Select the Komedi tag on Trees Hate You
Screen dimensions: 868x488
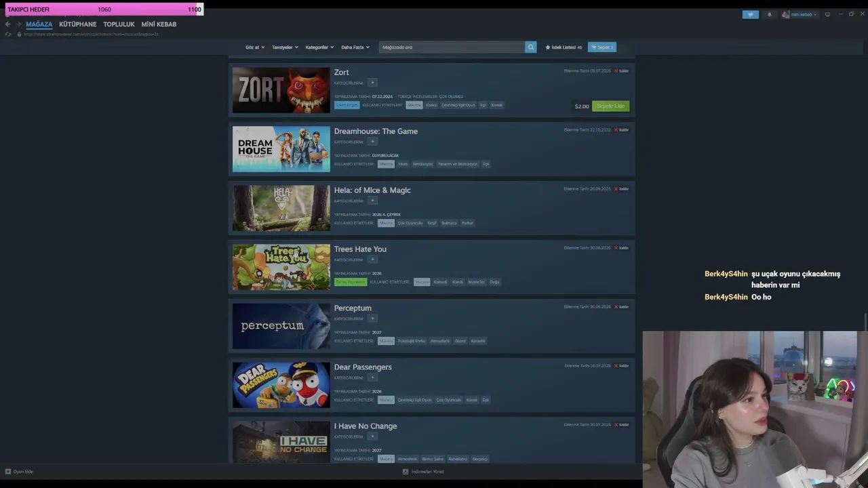click(x=440, y=282)
